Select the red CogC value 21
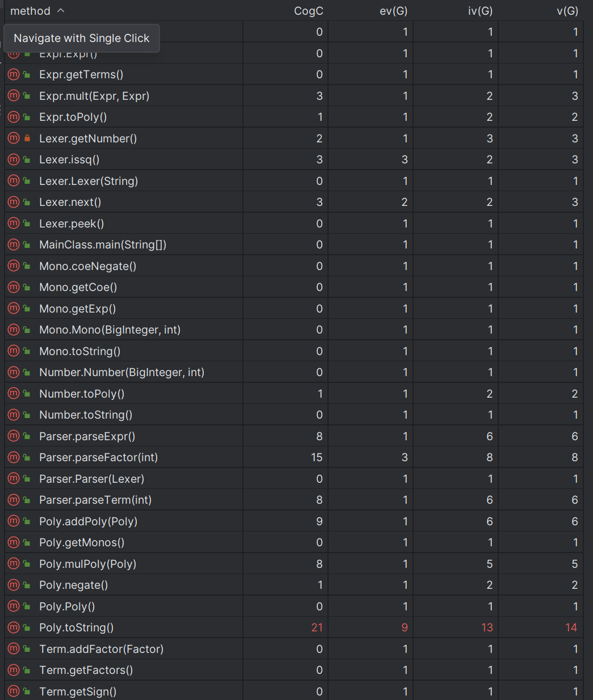This screenshot has height=700, width=593. coord(317,627)
